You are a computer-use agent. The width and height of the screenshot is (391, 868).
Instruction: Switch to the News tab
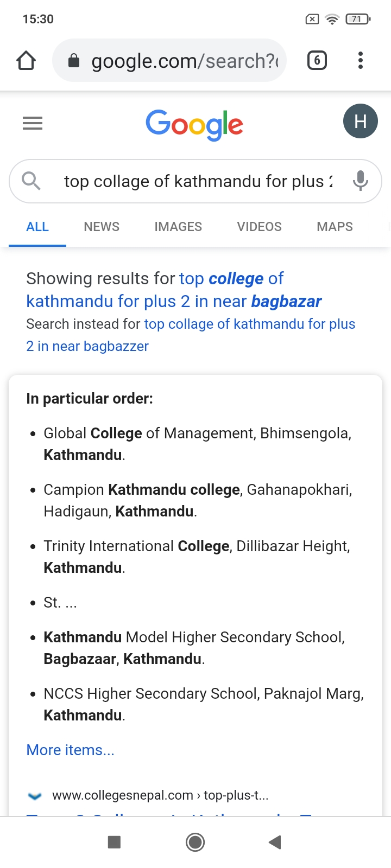(x=102, y=227)
